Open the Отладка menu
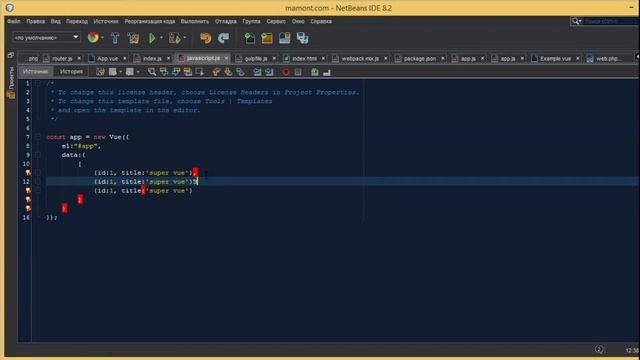The image size is (640, 360). (225, 21)
